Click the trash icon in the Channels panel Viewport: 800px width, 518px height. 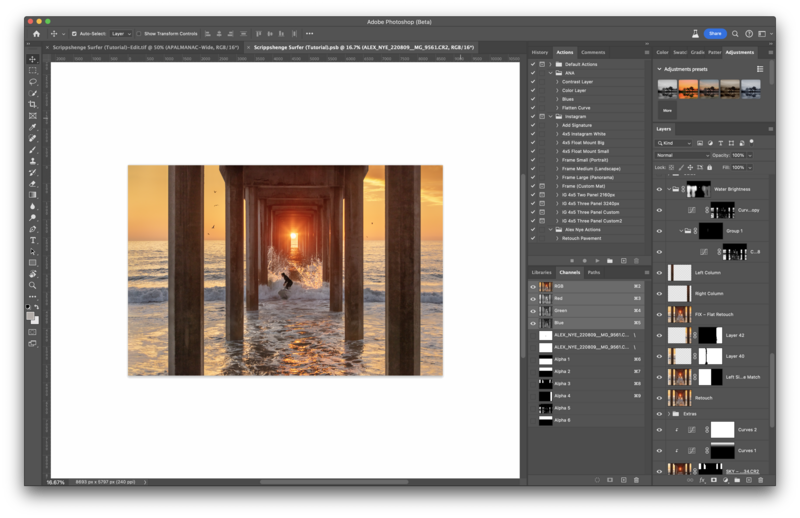(636, 480)
